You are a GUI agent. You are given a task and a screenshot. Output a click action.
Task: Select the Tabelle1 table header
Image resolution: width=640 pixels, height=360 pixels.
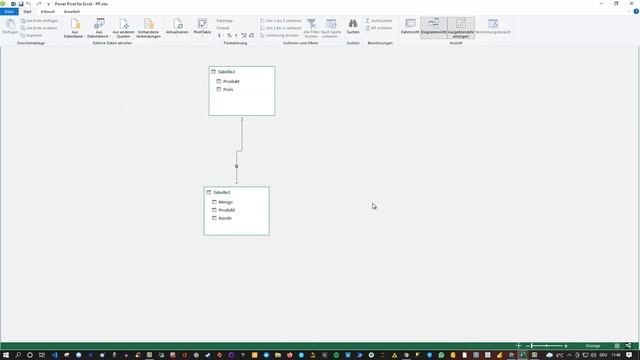tap(237, 192)
